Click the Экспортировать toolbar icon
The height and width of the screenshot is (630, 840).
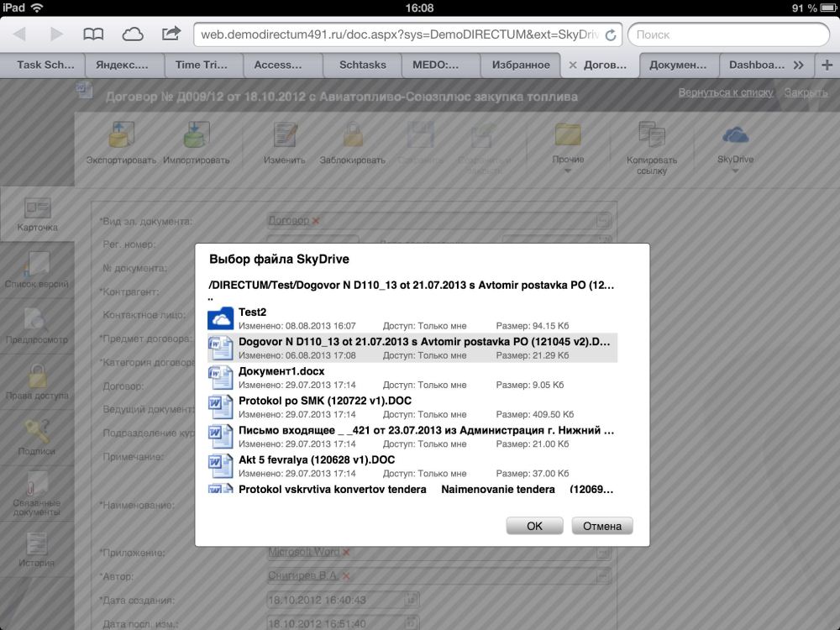click(x=122, y=134)
